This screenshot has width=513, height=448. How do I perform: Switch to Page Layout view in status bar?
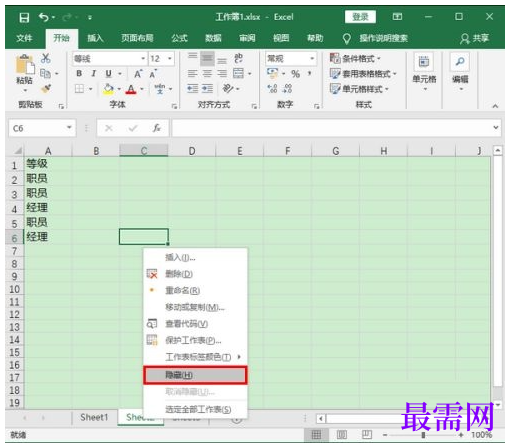342,434
